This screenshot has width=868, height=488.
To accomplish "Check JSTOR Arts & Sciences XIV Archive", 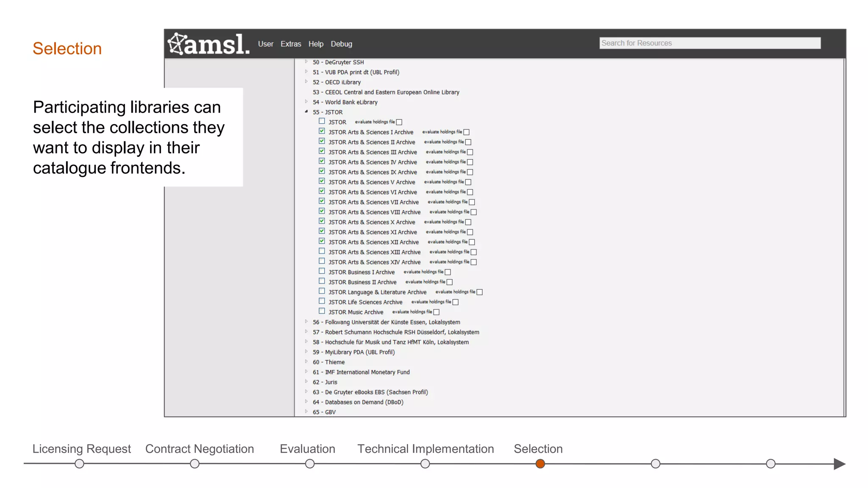I will pos(322,261).
